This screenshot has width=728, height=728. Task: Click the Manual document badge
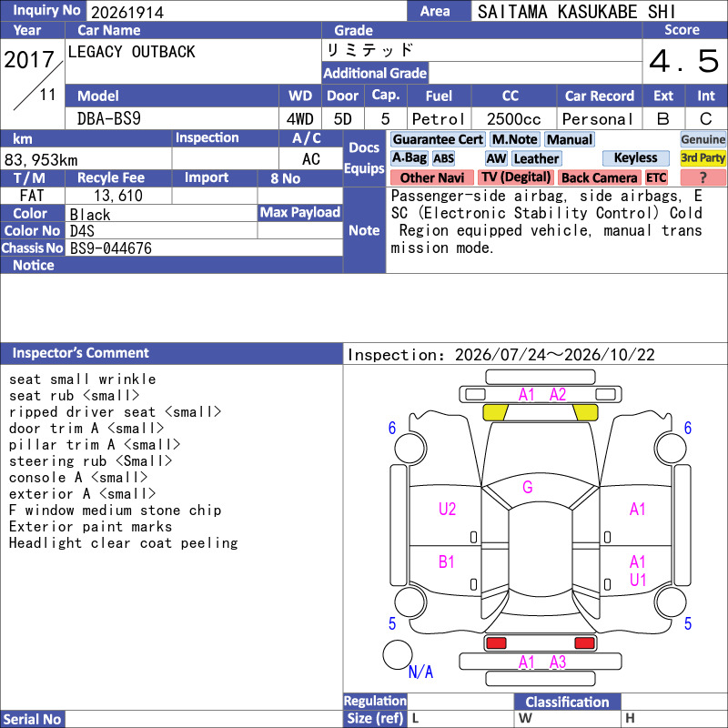[x=570, y=139]
